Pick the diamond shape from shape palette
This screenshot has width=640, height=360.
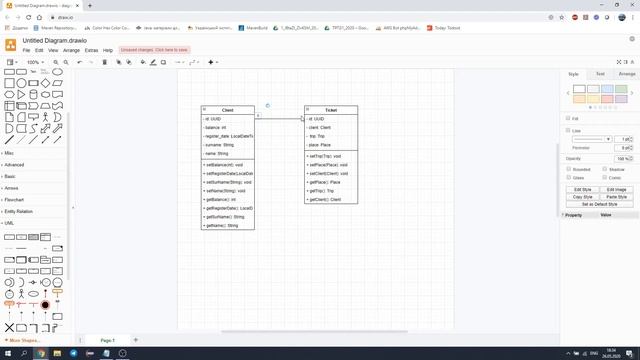[x=45, y=83]
